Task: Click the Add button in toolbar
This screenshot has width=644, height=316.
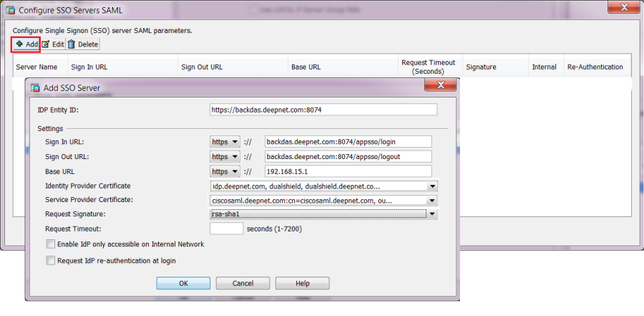Action: tap(26, 44)
